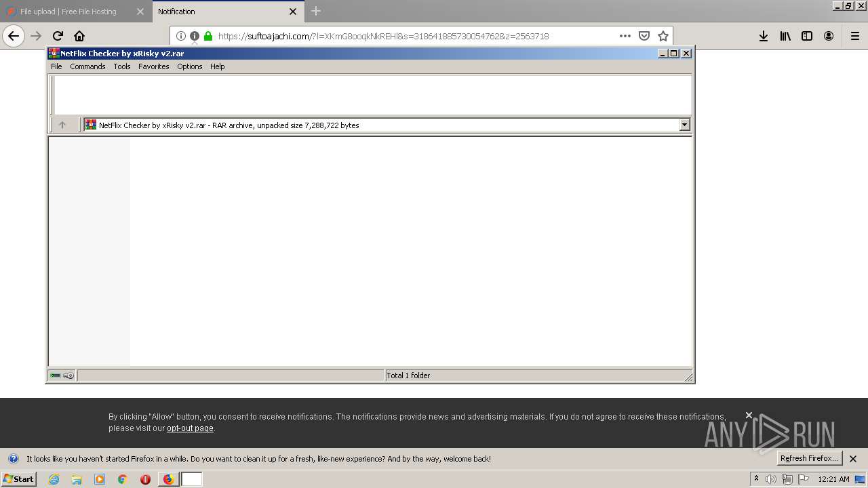The image size is (868, 488).
Task: Open WinRAR File menu
Action: [56, 66]
